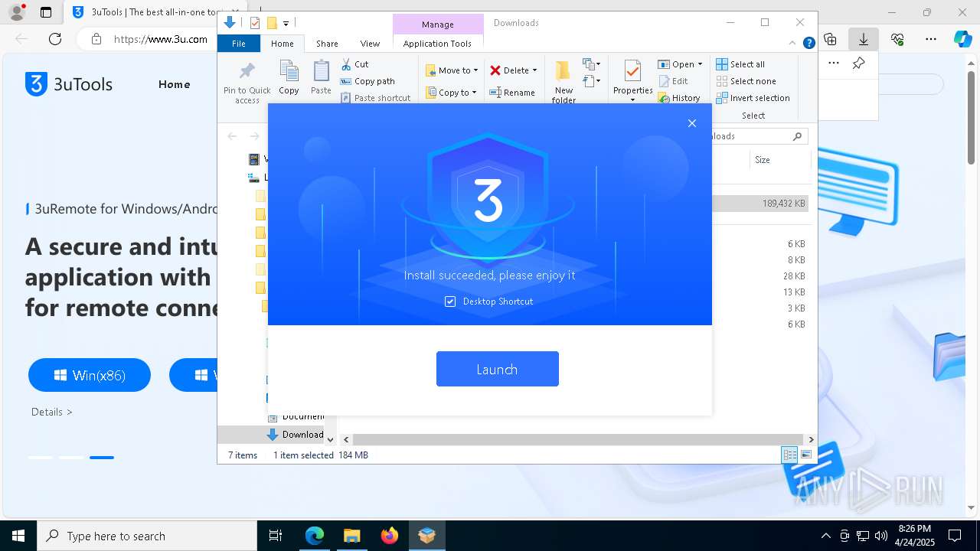The image size is (980, 551).
Task: Open the Delete dropdown in ribbon
Action: pos(513,70)
